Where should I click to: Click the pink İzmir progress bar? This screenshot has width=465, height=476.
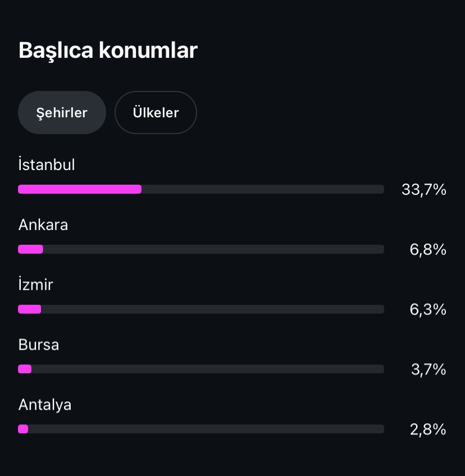click(x=29, y=309)
